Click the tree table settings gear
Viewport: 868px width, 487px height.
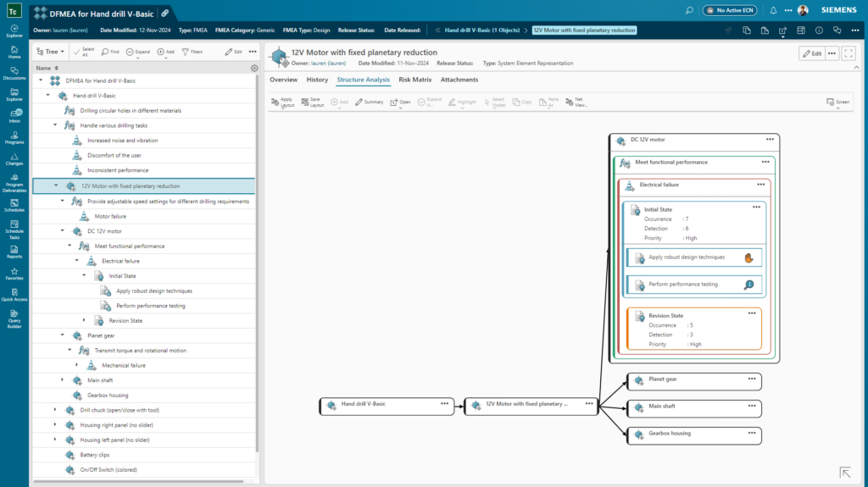[253, 68]
